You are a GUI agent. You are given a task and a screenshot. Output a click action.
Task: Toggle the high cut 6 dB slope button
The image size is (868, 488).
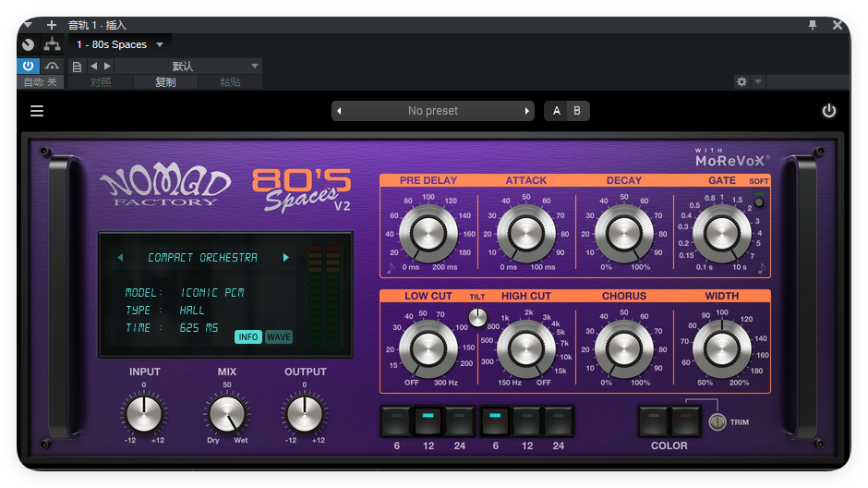496,421
